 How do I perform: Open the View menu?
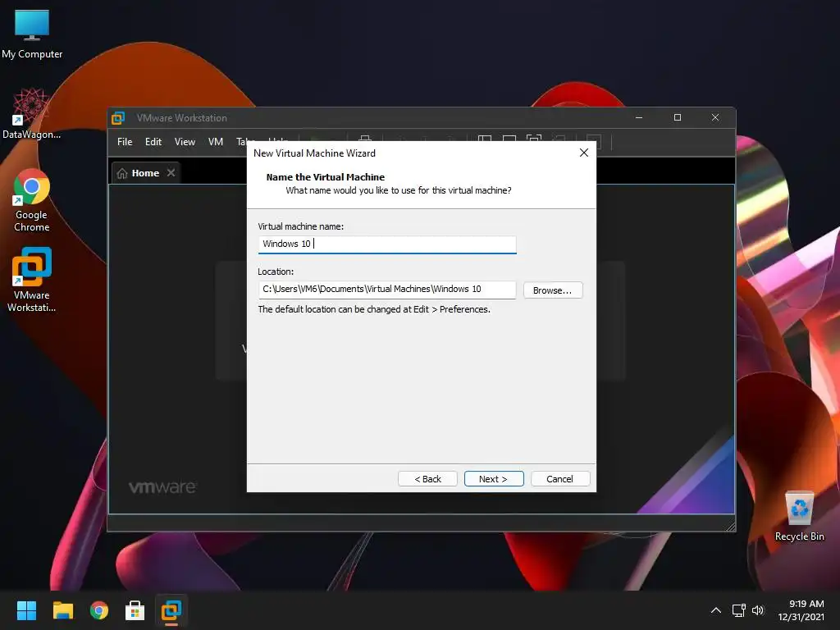tap(185, 142)
